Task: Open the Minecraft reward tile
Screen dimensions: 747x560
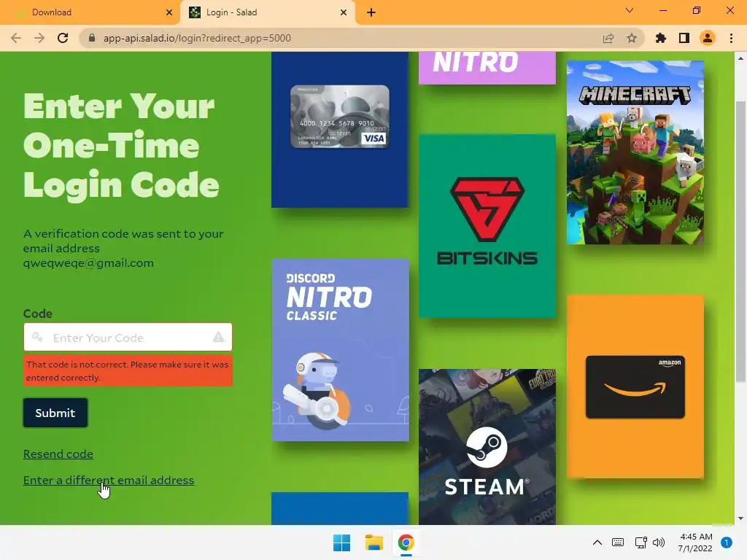Action: 635,152
